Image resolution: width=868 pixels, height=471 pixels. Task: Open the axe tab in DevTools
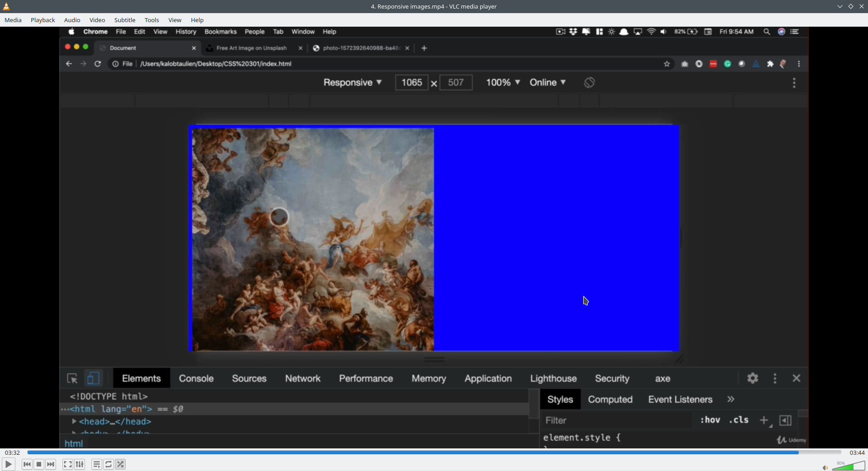[663, 378]
